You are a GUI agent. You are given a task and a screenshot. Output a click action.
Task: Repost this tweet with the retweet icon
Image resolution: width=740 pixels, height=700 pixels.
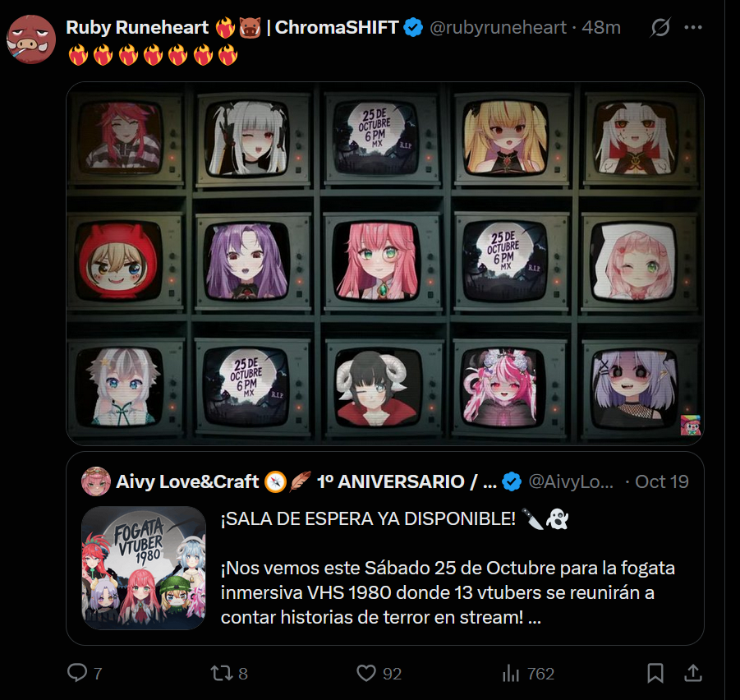pyautogui.click(x=220, y=673)
